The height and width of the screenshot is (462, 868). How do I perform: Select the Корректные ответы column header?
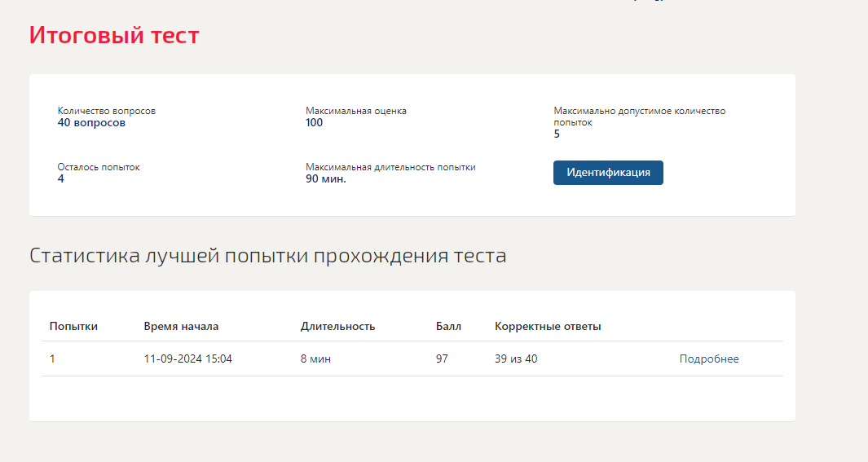pyautogui.click(x=548, y=327)
